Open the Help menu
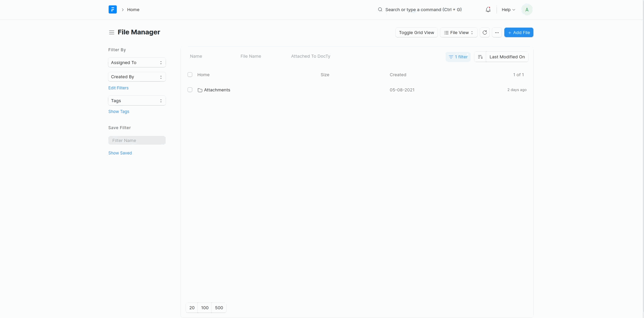The width and height of the screenshot is (644, 318). (508, 9)
